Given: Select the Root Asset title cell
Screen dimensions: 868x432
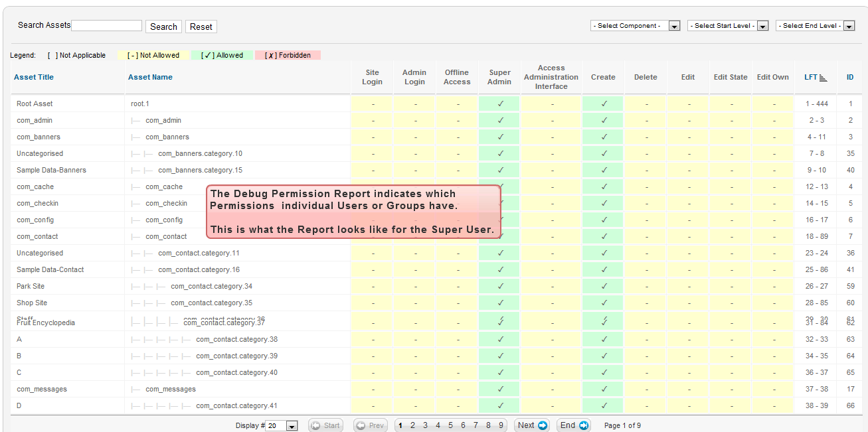Looking at the screenshot, I should tap(35, 104).
